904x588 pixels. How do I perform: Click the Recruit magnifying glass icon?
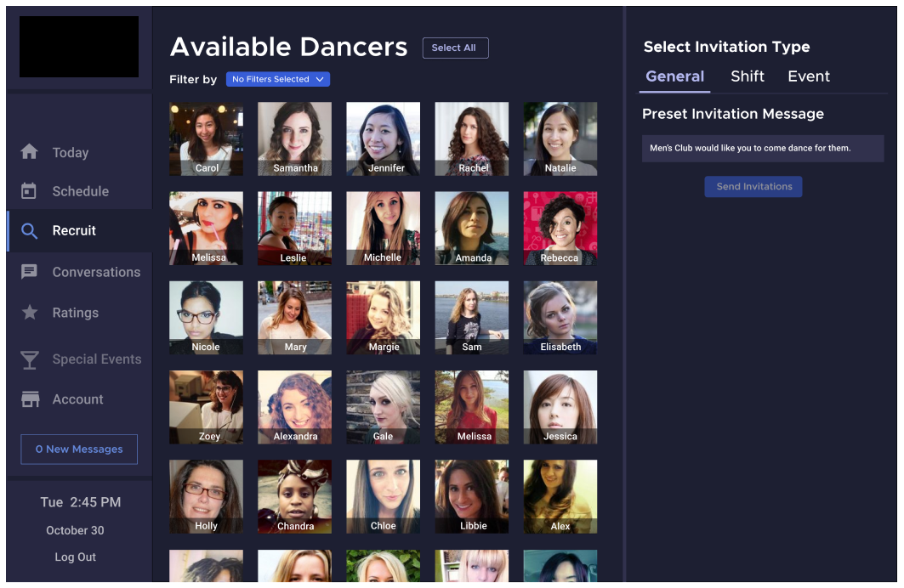[x=30, y=230]
